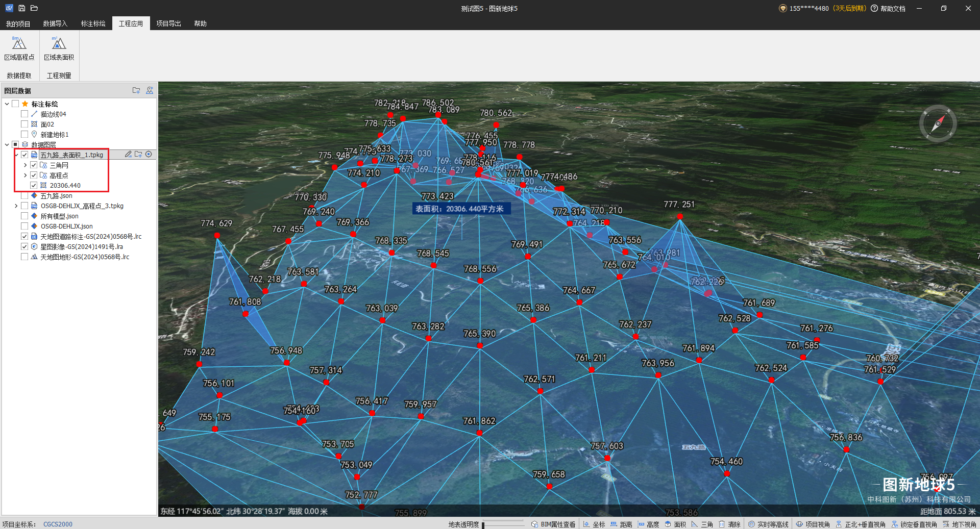Click the 地表透明度 slider

click(503, 524)
